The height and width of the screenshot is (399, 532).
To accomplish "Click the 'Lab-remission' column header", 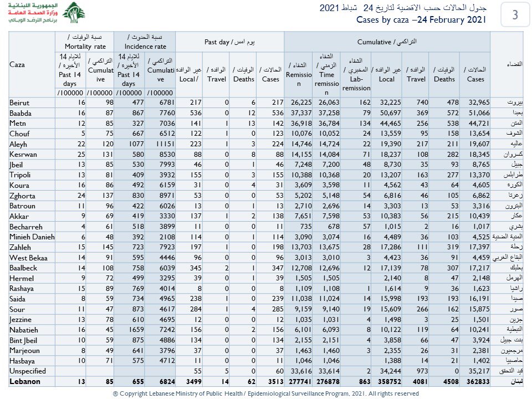I will 356,74.
